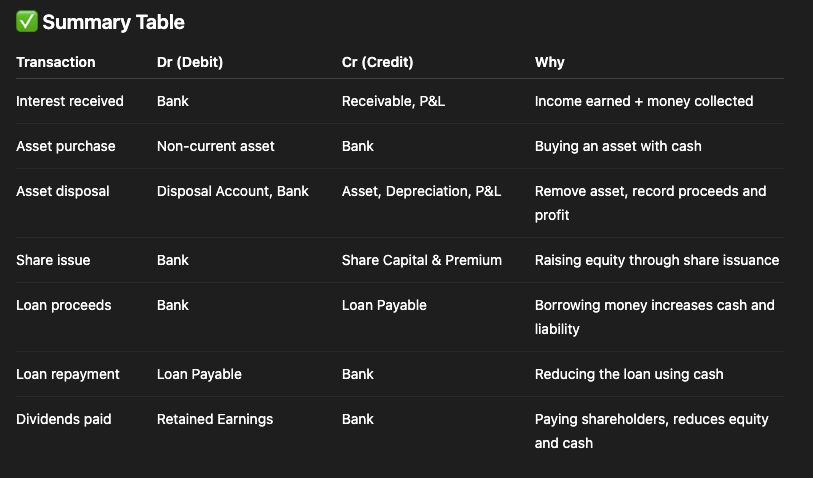813x478 pixels.
Task: Click the Disposal Account, Bank cell
Action: (233, 191)
